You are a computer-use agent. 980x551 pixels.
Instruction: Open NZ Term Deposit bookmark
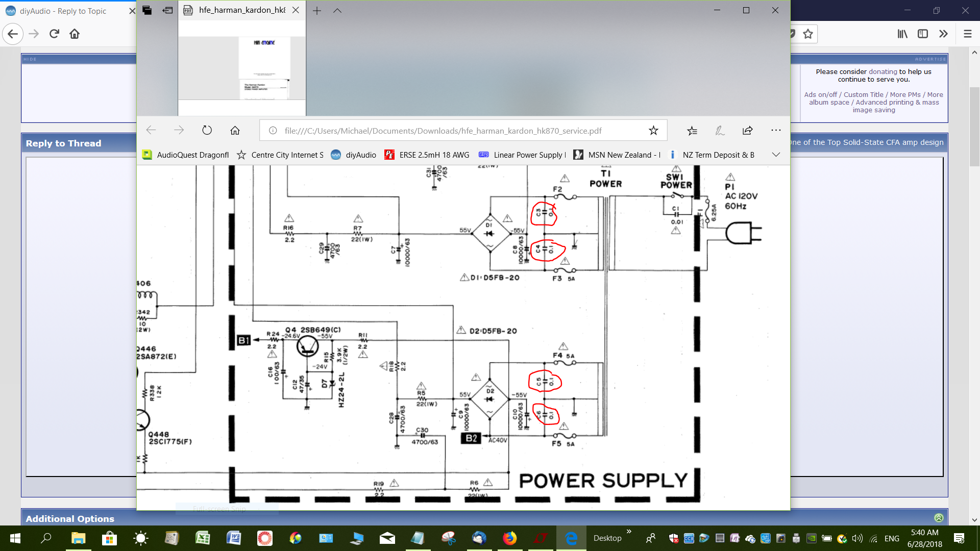tap(711, 155)
